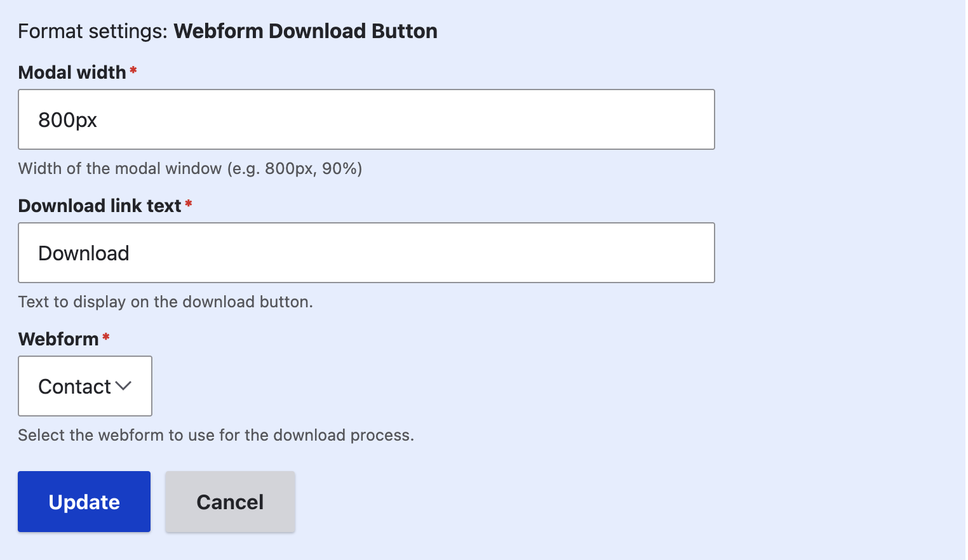968x560 pixels.
Task: Click the download button description text
Action: click(x=165, y=302)
